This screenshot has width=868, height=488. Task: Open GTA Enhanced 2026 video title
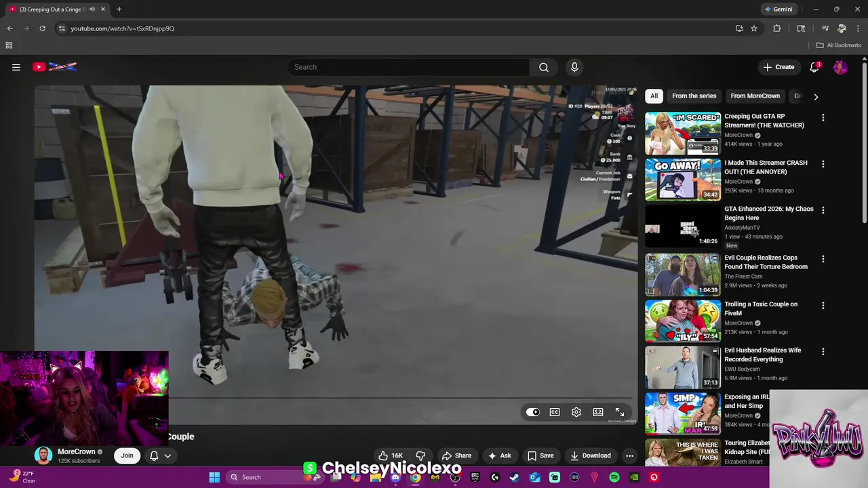769,213
